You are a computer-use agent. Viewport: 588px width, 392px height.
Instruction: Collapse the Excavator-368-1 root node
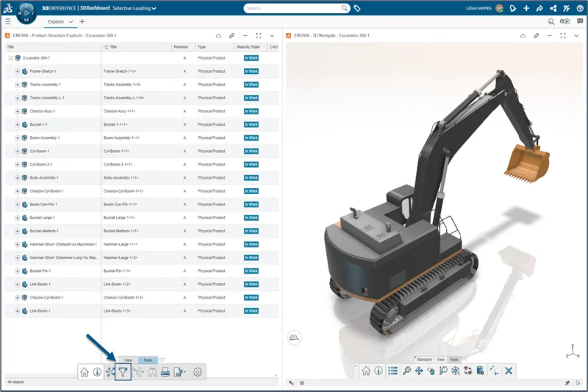[11, 57]
